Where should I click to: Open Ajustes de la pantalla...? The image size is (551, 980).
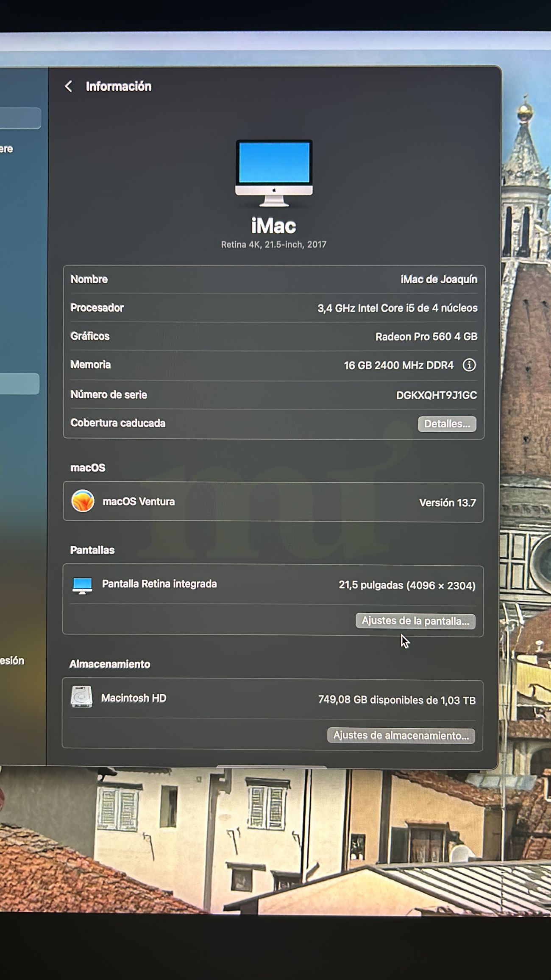415,621
